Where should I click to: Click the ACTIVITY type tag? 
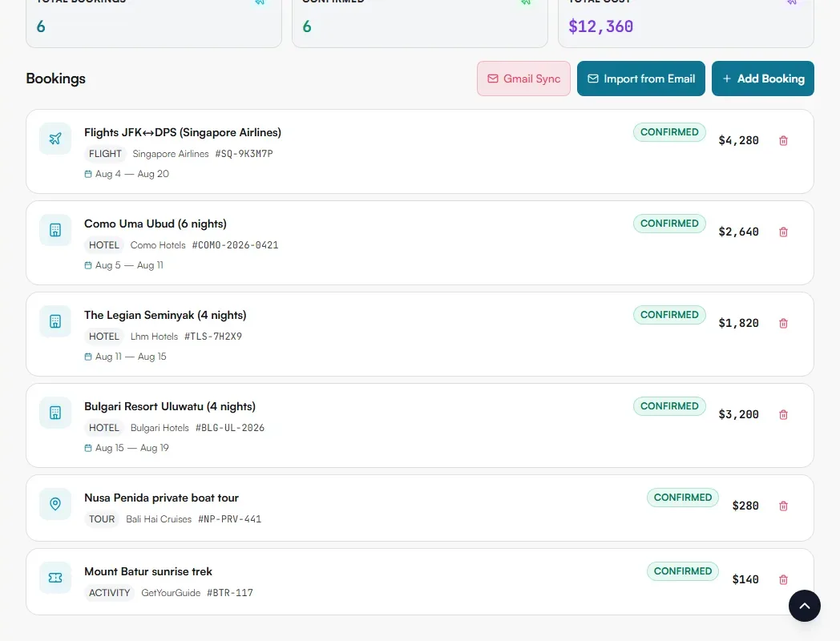pyautogui.click(x=109, y=593)
